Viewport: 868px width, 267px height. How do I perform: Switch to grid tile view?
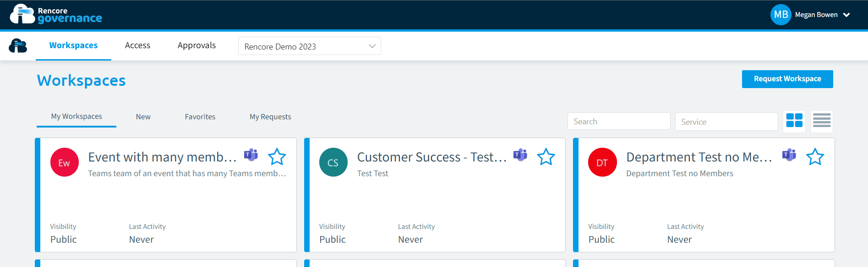coord(794,121)
